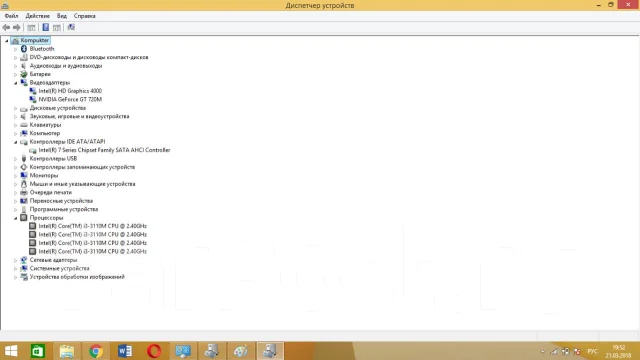The height and width of the screenshot is (360, 640).
Task: Expand the Системные устройства category
Action: coord(16,269)
